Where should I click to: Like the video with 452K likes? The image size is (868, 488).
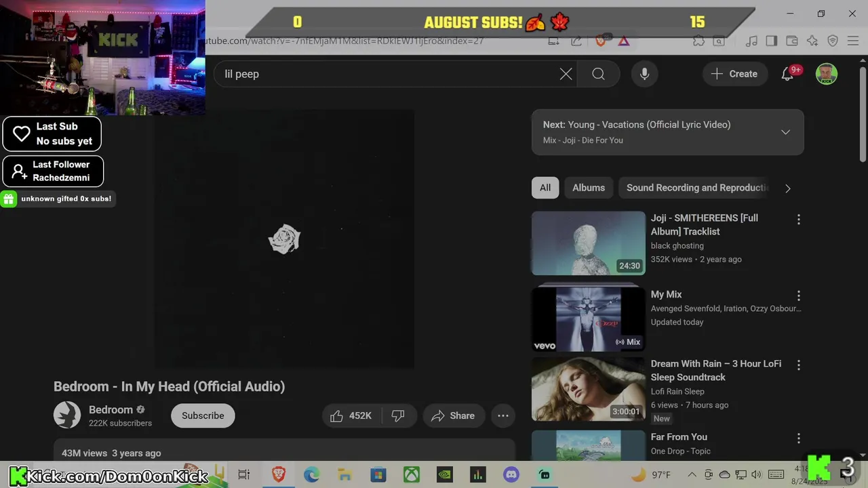[351, 415]
